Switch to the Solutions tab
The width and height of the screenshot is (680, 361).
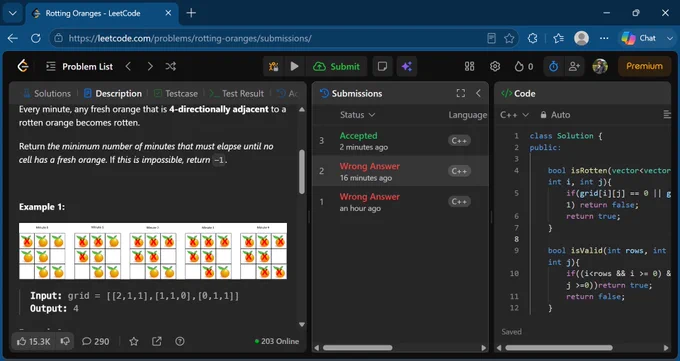(47, 93)
